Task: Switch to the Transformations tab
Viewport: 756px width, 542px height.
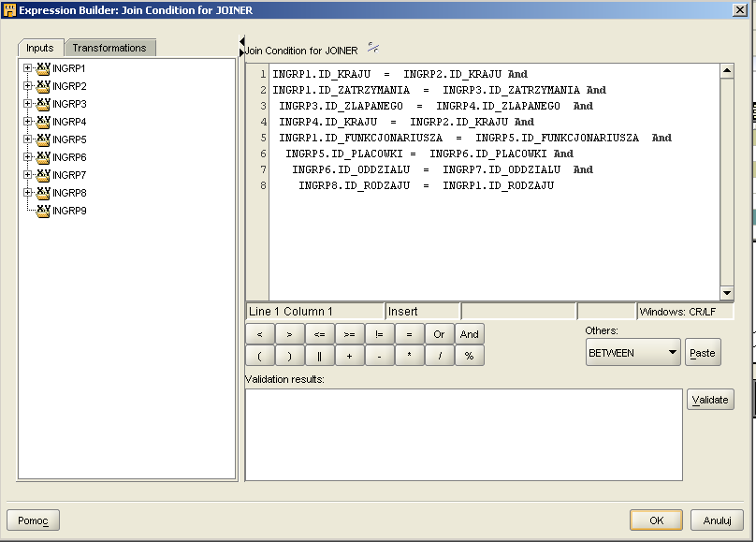Action: click(x=109, y=48)
